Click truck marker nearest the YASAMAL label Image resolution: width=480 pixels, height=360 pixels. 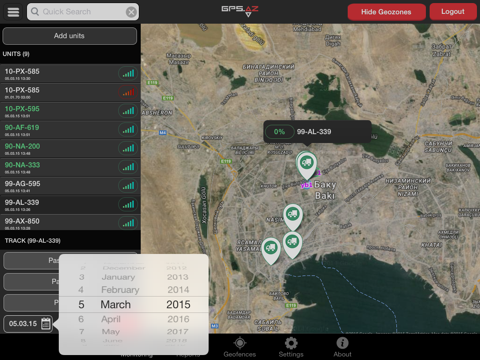[271, 251]
